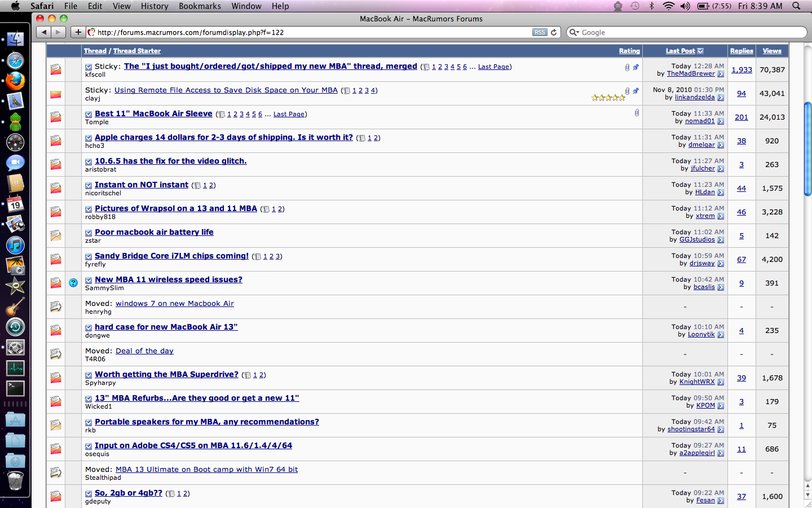
Task: Click Time Machine menu bar icon
Action: 635,6
